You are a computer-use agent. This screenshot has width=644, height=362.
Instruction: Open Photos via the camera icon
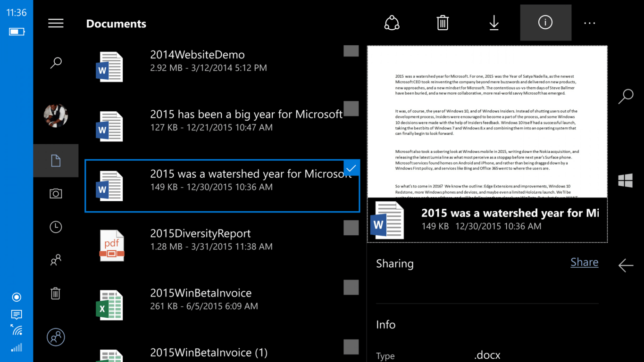click(x=56, y=194)
